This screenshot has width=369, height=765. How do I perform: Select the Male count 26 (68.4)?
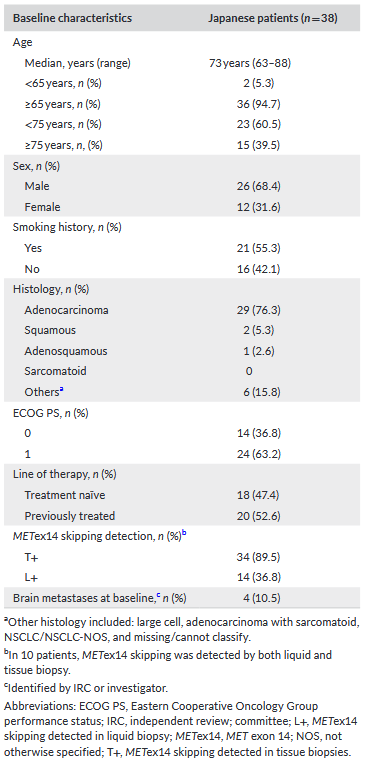tap(249, 186)
